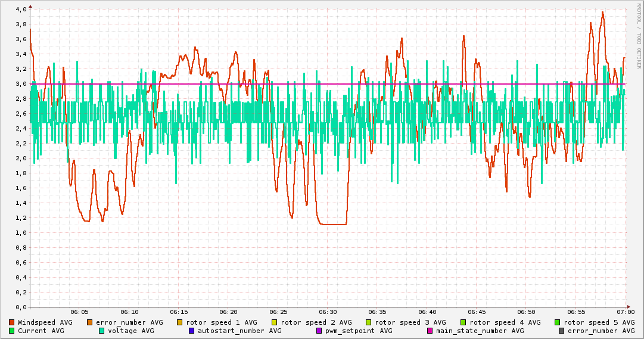The image size is (644, 339).
Task: Click the green Current AVG legend swatch
Action: click(x=12, y=331)
